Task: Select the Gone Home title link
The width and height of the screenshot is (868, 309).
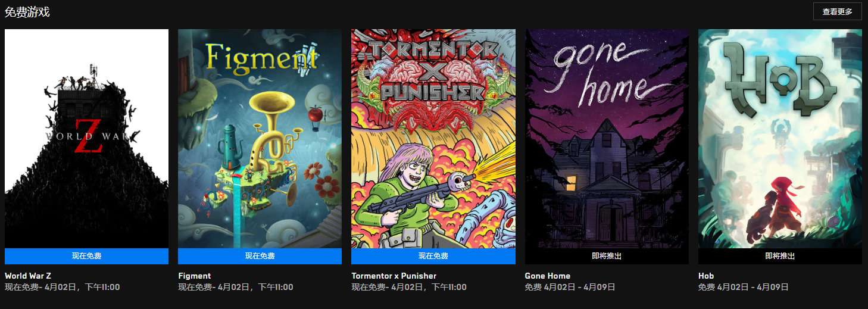Action: click(x=548, y=276)
